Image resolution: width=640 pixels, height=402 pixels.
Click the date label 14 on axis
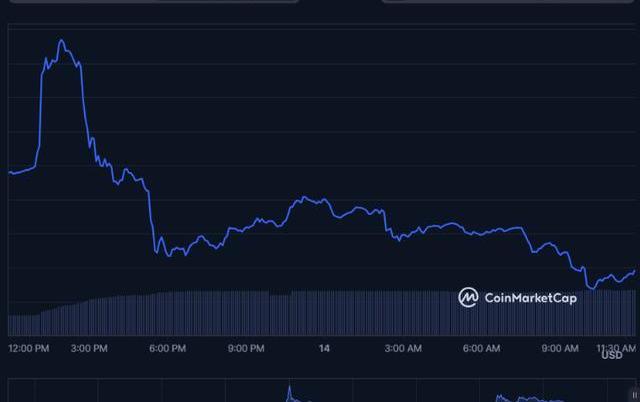pyautogui.click(x=324, y=348)
